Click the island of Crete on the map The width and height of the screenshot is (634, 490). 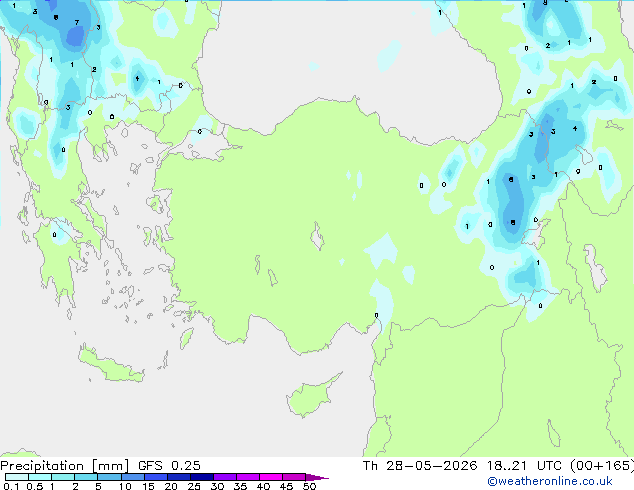111,364
